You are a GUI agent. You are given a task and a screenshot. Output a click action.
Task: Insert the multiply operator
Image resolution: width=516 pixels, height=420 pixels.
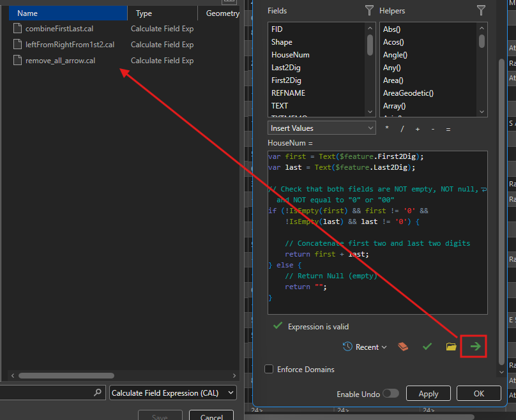tap(387, 128)
